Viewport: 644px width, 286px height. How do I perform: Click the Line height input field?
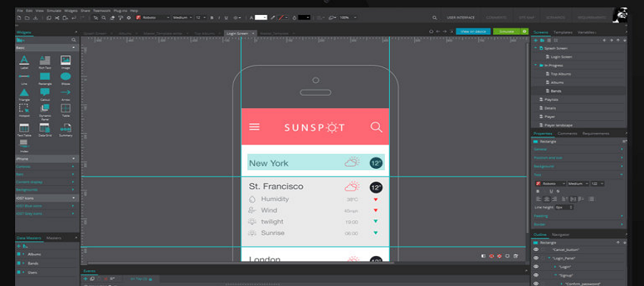pyautogui.click(x=564, y=207)
